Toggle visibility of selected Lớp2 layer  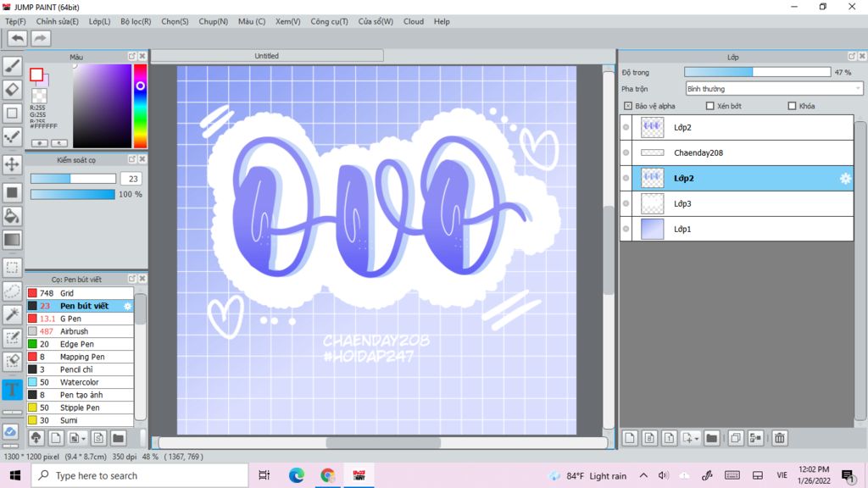coord(626,178)
